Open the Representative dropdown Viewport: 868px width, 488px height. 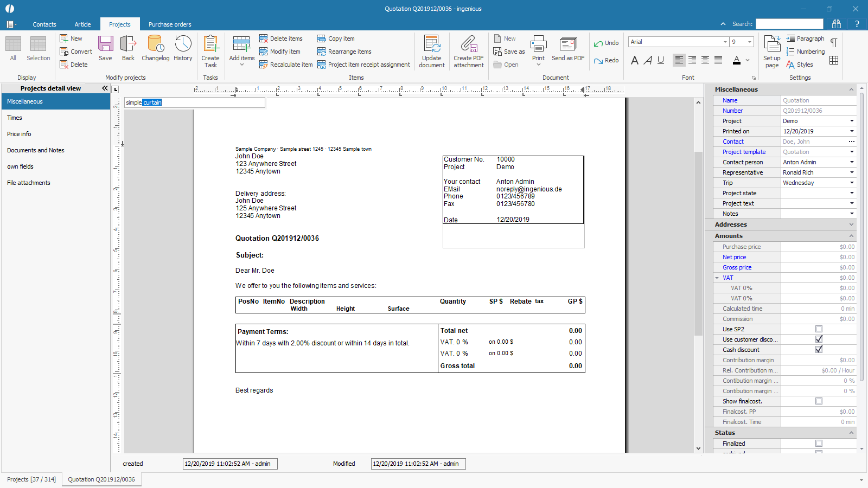(x=852, y=172)
